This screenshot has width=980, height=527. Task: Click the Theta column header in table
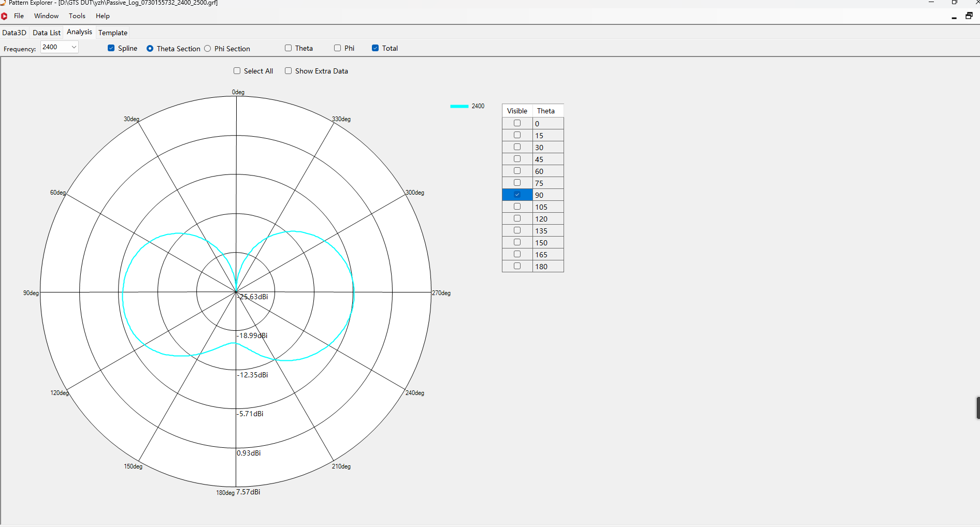click(548, 111)
